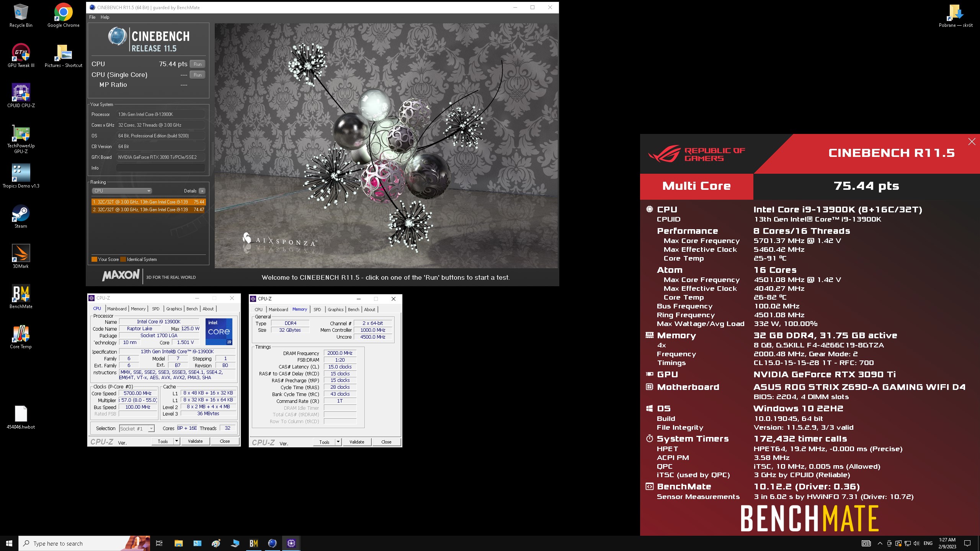This screenshot has width=980, height=551.
Task: Select the 454046.hwbot file on desktop
Action: coord(21,417)
